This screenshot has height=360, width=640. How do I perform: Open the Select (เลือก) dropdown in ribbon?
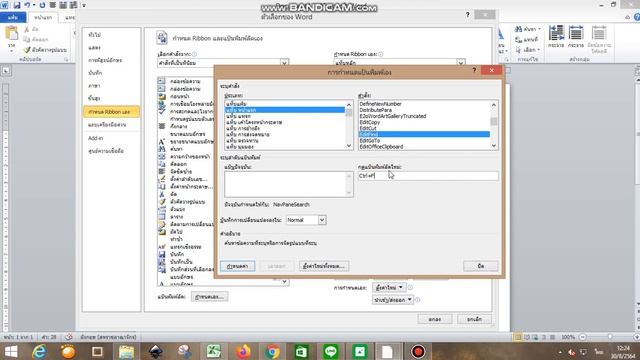528,50
